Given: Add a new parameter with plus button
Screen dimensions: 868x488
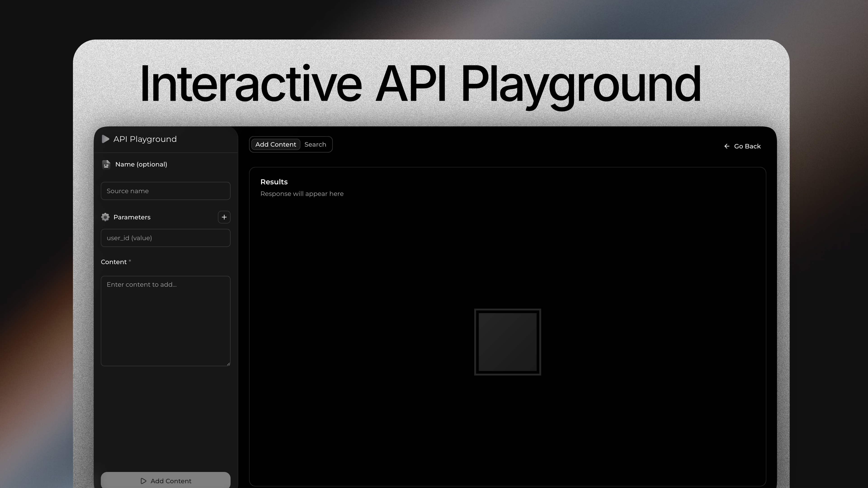Looking at the screenshot, I should pyautogui.click(x=224, y=217).
